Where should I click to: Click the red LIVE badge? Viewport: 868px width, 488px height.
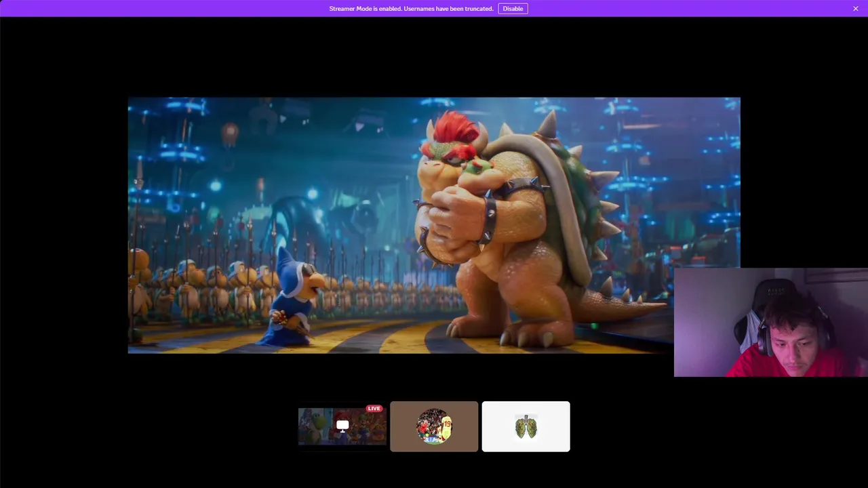click(x=374, y=409)
